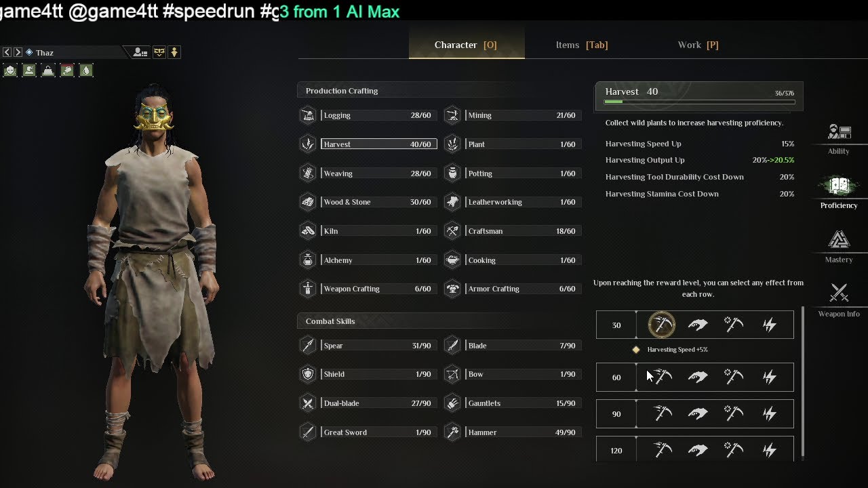This screenshot has width=868, height=488.
Task: Click the weight load status icon
Action: (48, 70)
